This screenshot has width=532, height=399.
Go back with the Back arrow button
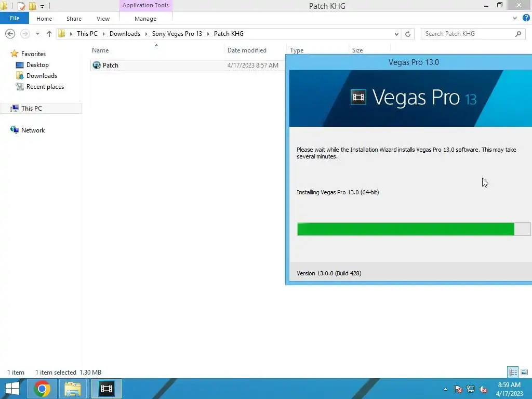click(x=10, y=34)
